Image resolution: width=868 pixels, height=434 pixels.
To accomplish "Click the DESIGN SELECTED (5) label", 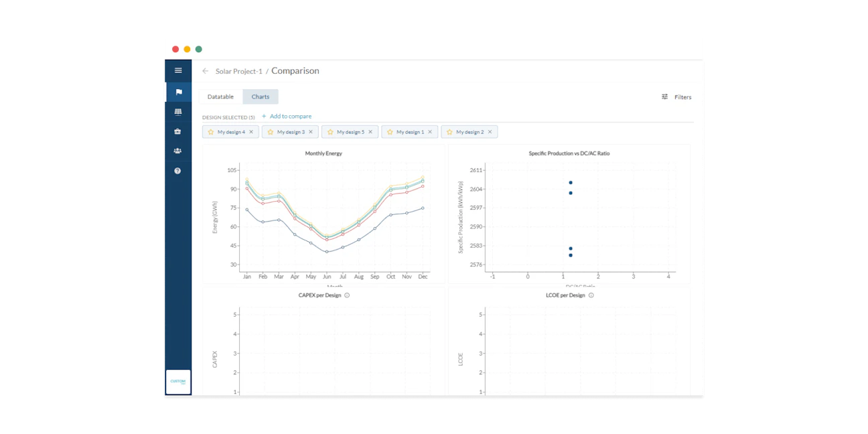I will pyautogui.click(x=228, y=117).
